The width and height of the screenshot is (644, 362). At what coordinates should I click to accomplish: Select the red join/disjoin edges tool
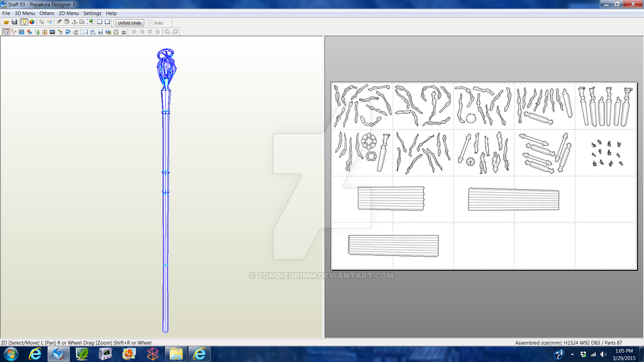pos(14,32)
